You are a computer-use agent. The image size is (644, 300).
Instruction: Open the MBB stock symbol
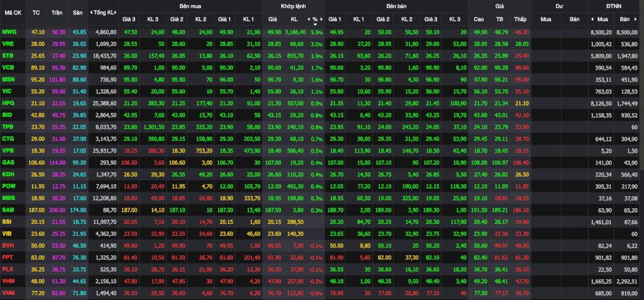(8, 198)
